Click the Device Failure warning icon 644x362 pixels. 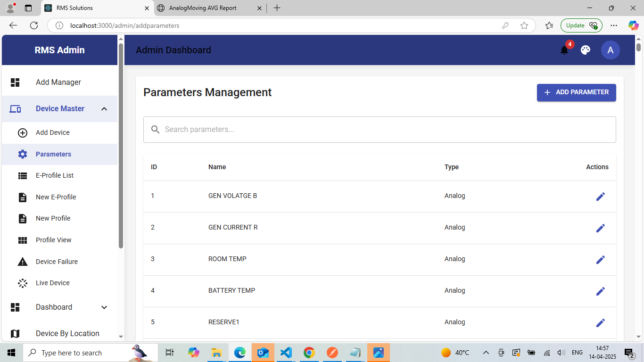point(23,262)
